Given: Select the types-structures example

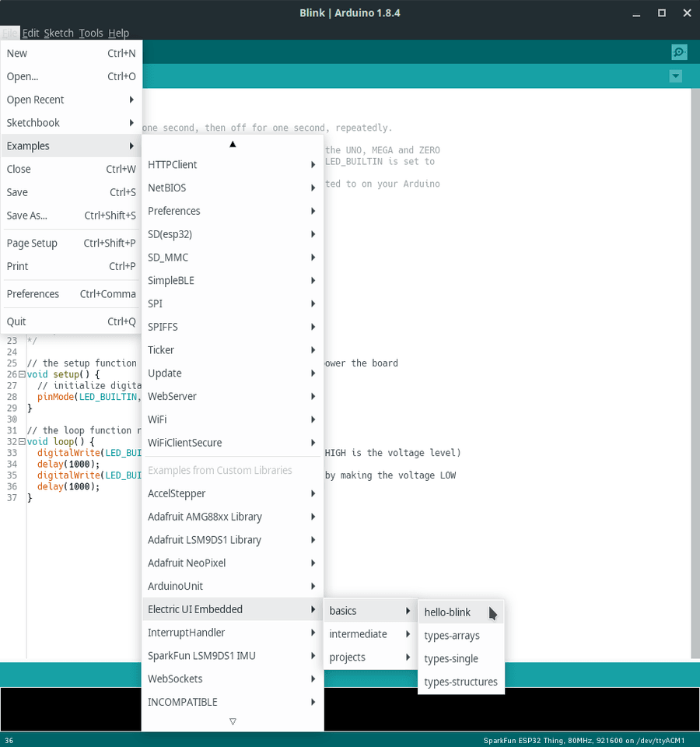Looking at the screenshot, I should tap(460, 681).
